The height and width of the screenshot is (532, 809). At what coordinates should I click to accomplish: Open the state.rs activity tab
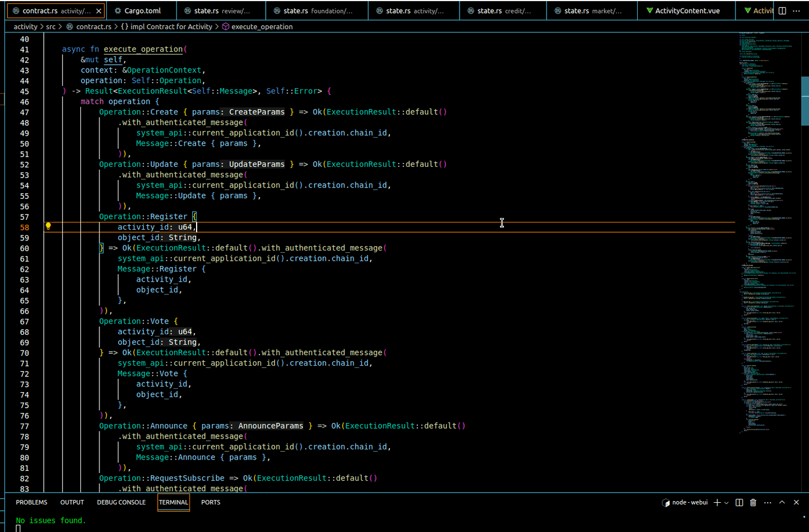click(x=414, y=11)
